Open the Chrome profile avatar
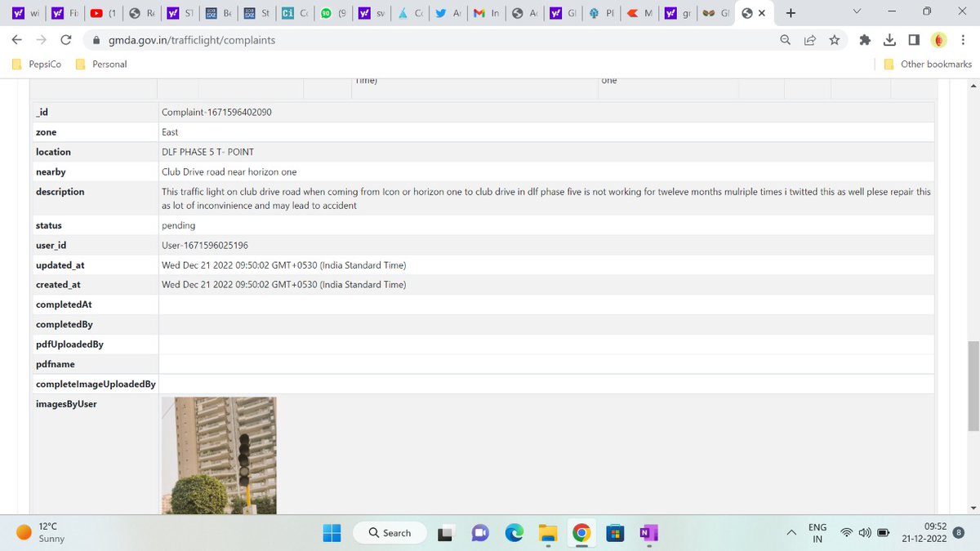 click(x=939, y=39)
